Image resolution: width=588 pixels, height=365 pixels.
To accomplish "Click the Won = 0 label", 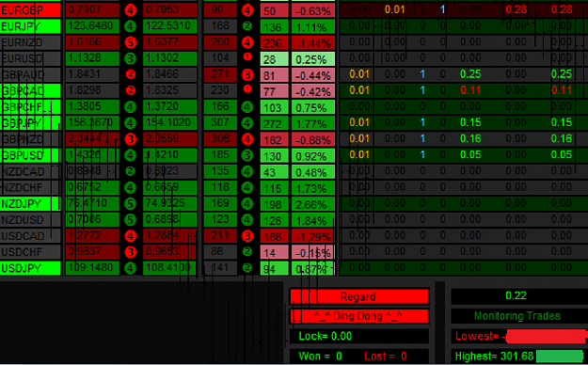I will click(320, 356).
